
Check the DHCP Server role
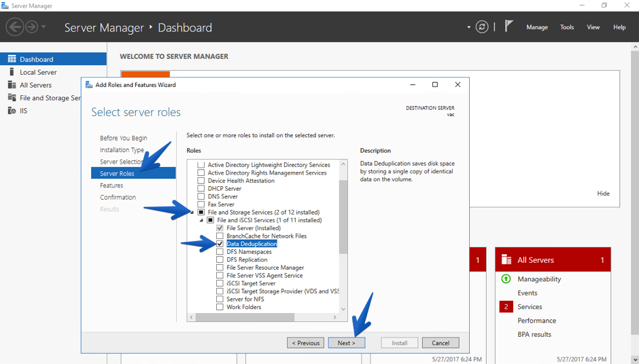201,189
